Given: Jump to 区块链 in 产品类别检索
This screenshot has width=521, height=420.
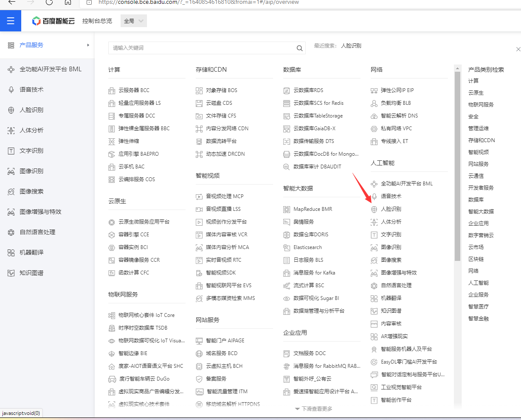Looking at the screenshot, I should point(476,259).
